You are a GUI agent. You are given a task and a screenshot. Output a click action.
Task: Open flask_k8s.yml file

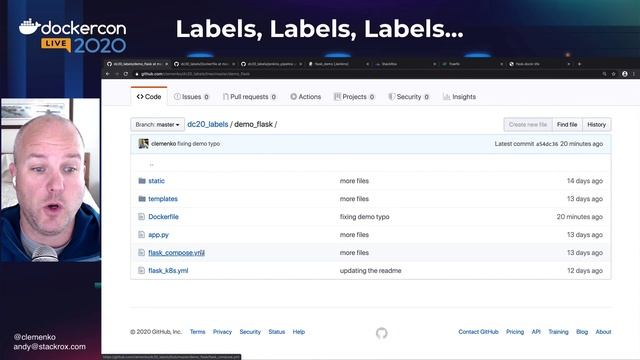tap(168, 271)
